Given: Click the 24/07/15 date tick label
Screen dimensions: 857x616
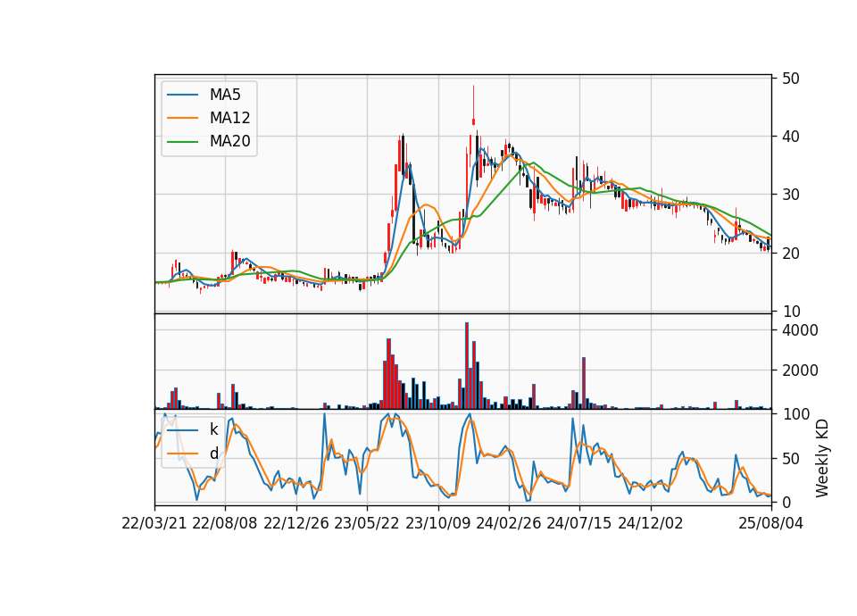Looking at the screenshot, I should [x=579, y=523].
